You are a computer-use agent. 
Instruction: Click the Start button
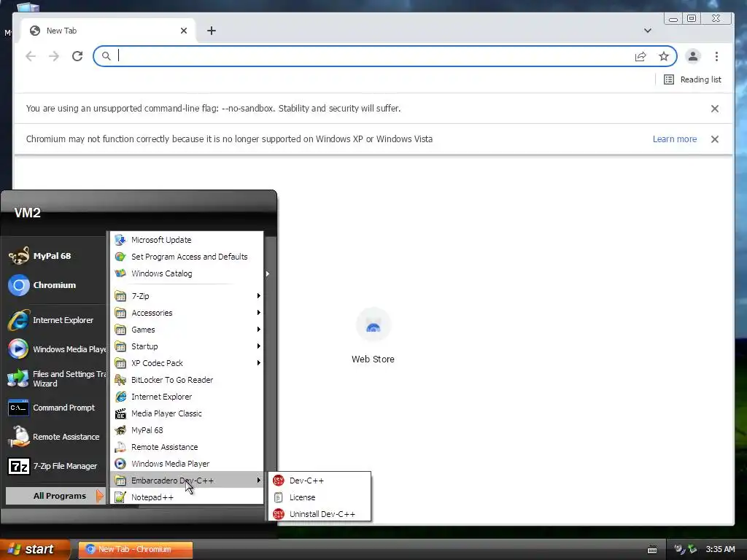click(34, 549)
